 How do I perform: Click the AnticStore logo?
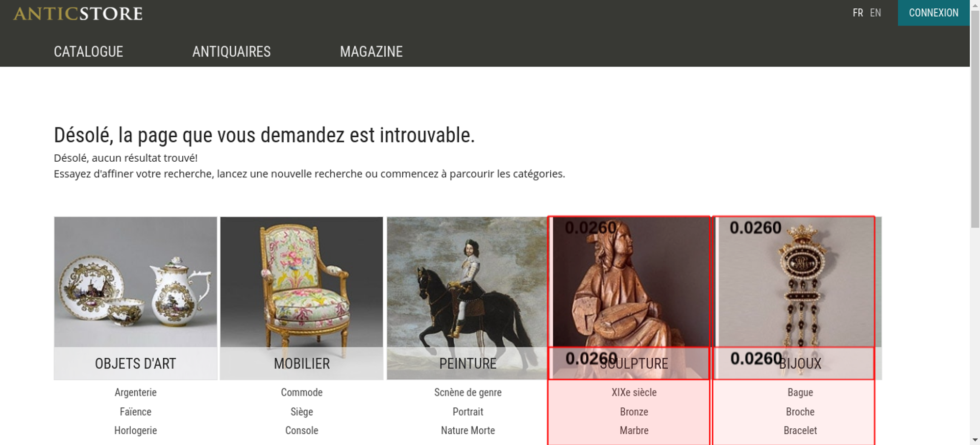(x=78, y=13)
